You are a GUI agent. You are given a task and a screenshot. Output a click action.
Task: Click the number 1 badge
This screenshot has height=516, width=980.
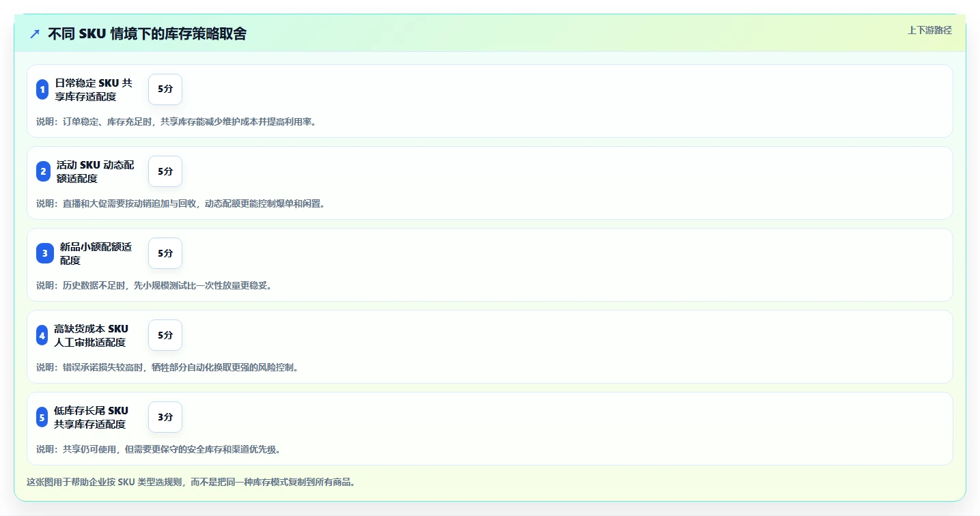[42, 89]
